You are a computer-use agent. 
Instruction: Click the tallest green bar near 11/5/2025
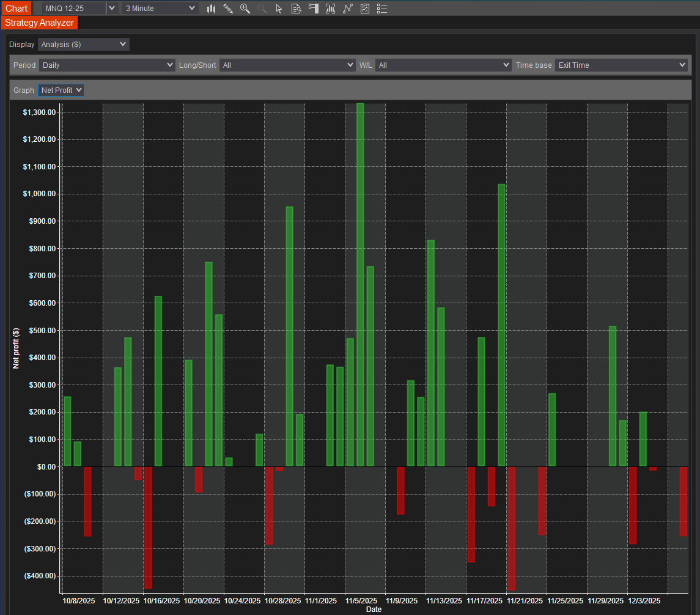pyautogui.click(x=360, y=284)
